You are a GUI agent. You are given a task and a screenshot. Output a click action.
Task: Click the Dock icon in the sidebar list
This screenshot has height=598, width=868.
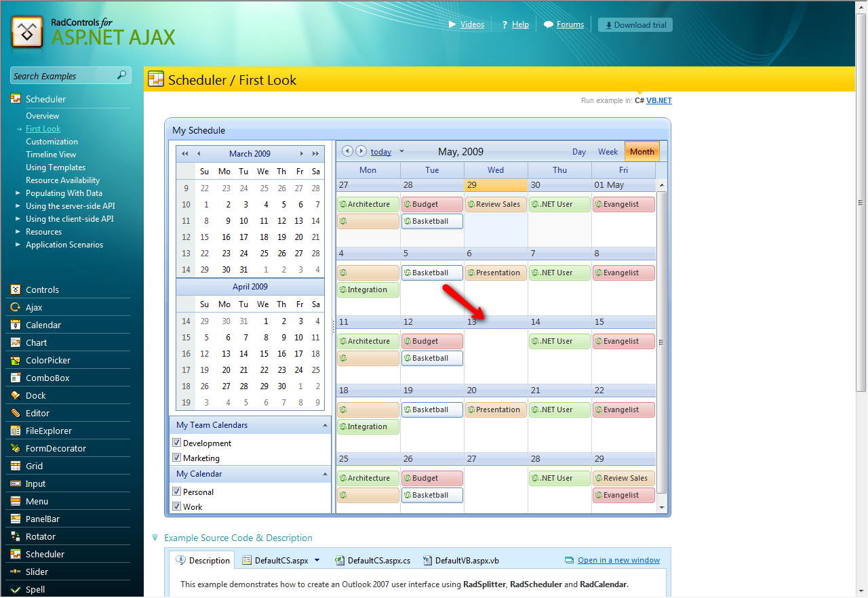16,395
